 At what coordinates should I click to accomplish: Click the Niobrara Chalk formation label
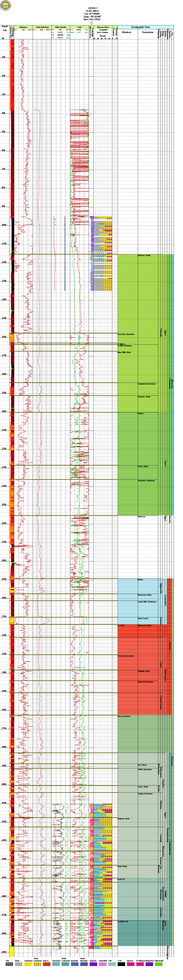144,255
